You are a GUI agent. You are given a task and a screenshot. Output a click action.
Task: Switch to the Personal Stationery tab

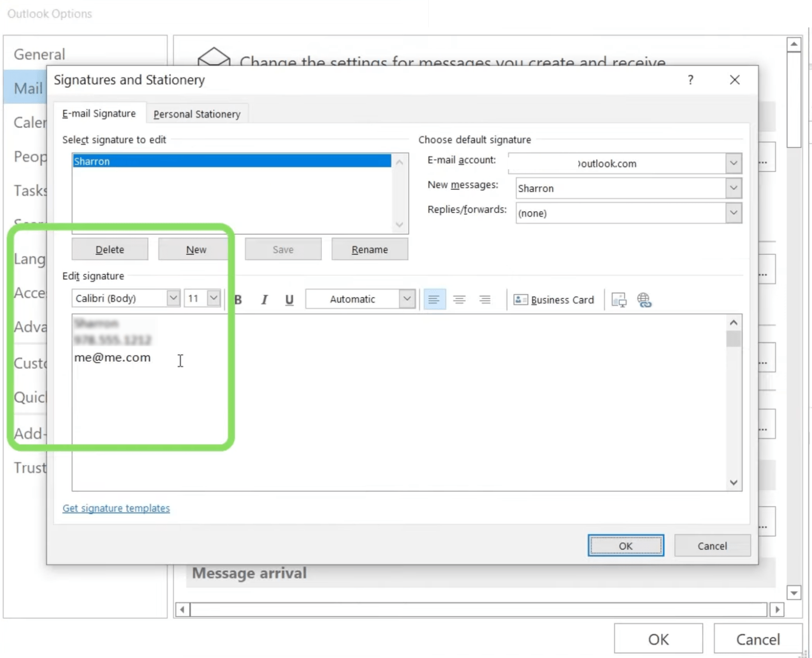tap(197, 113)
